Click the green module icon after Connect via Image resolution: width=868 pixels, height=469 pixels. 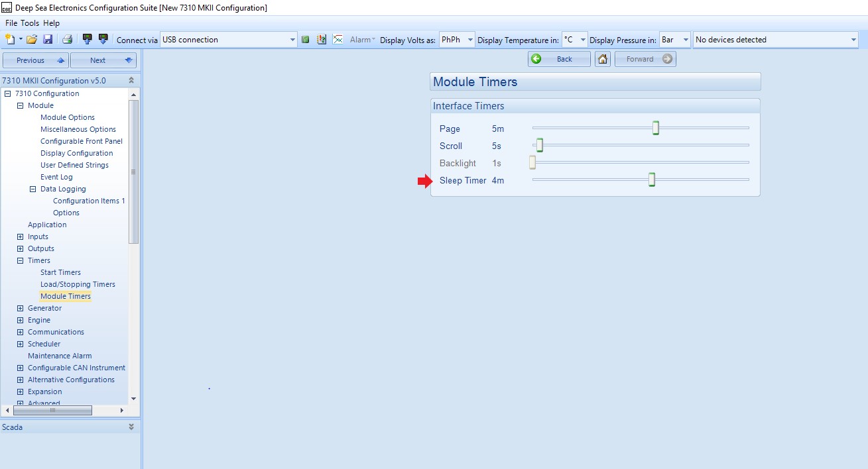pos(306,40)
